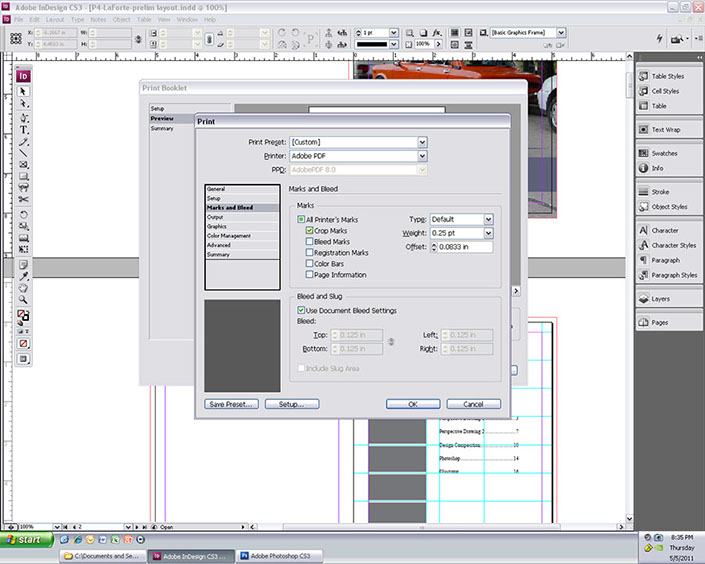Select the Zoom tool magnifier
The width and height of the screenshot is (705, 564).
[23, 300]
